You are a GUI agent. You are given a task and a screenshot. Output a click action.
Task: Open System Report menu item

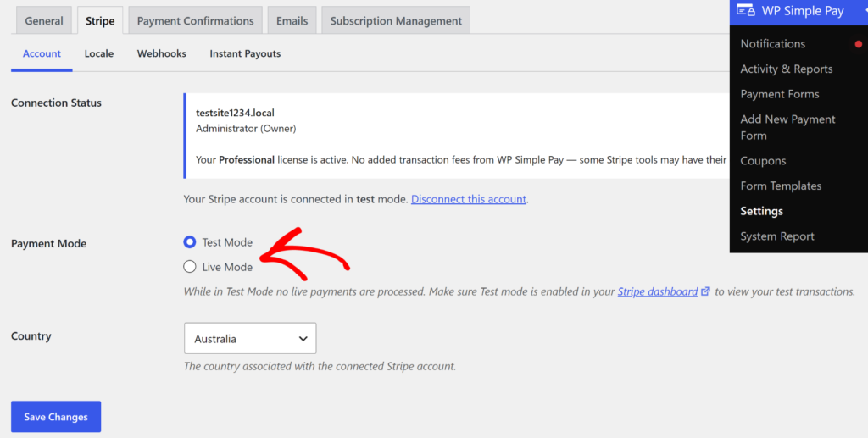776,236
